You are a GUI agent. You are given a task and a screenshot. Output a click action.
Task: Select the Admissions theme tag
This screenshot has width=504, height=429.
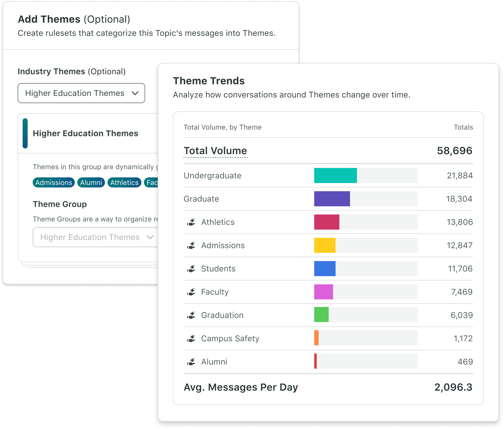[x=54, y=182]
